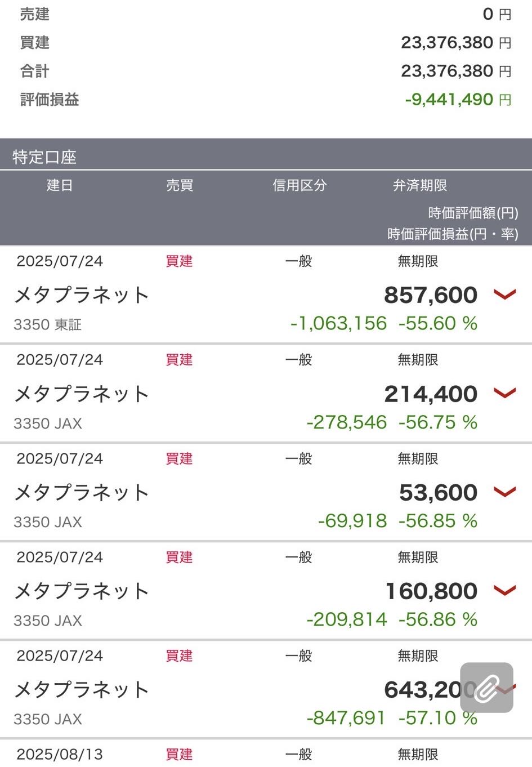This screenshot has width=532, height=767.
Task: Click the 時価評価額(円) header label
Action: 473,213
